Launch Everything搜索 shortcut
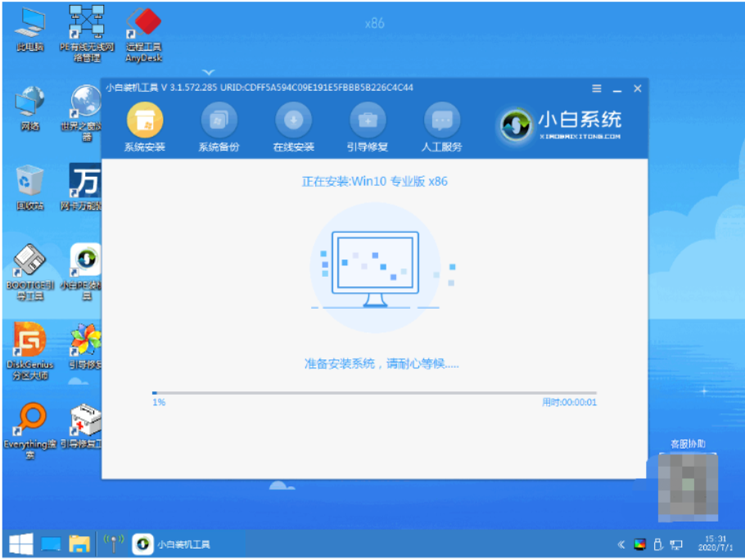The image size is (745, 560). [x=30, y=431]
